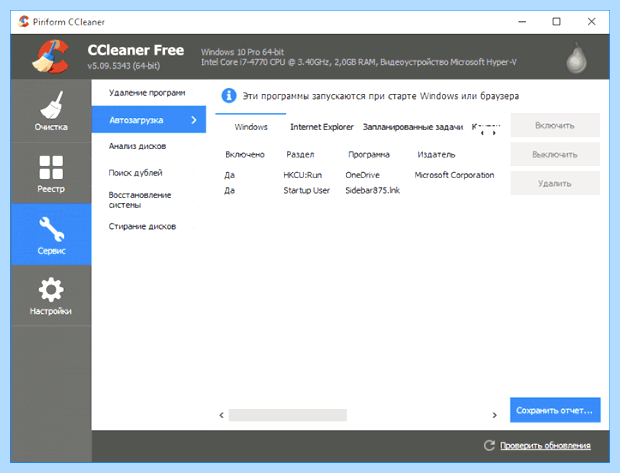The width and height of the screenshot is (620, 473).
Task: Open the Очистка cleaner section
Action: (x=51, y=111)
